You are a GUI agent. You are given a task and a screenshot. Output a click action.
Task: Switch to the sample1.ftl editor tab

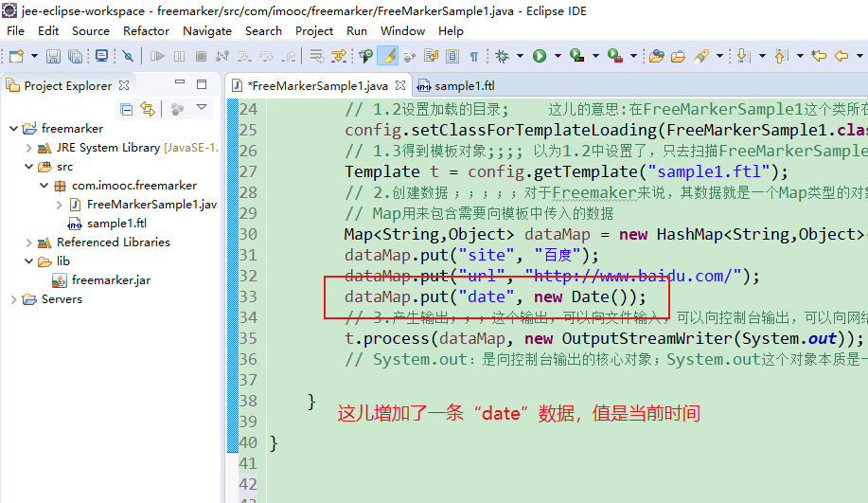[456, 86]
